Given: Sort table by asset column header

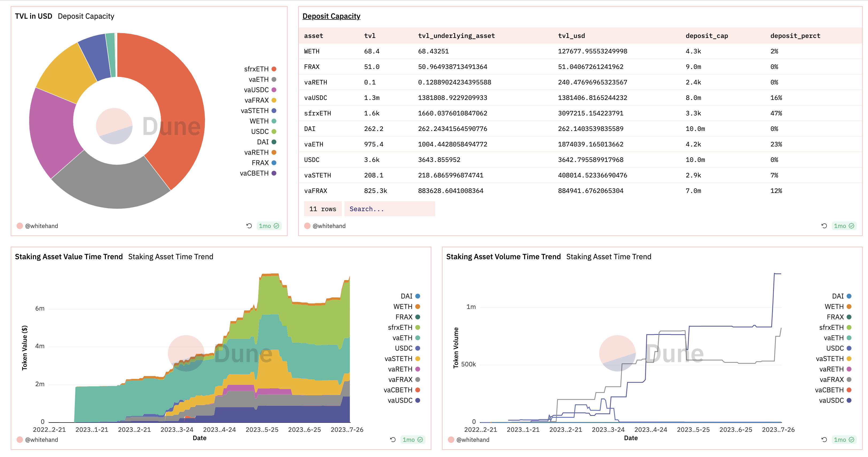Looking at the screenshot, I should point(313,36).
